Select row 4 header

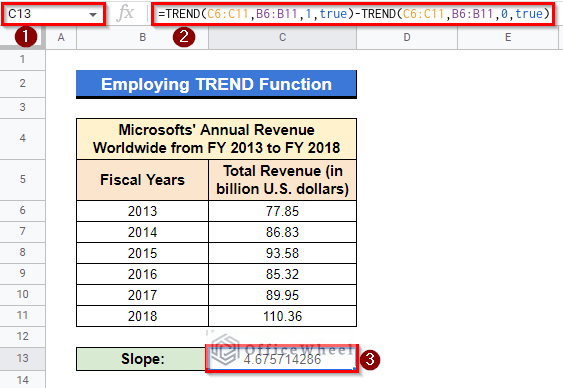tap(23, 139)
